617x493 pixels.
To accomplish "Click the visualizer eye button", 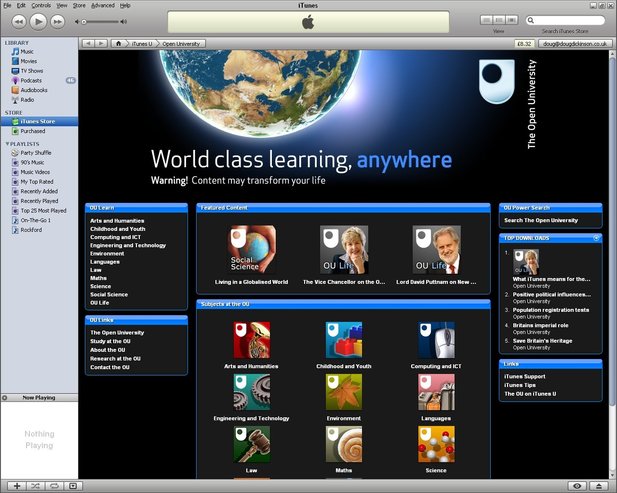I will (x=577, y=486).
